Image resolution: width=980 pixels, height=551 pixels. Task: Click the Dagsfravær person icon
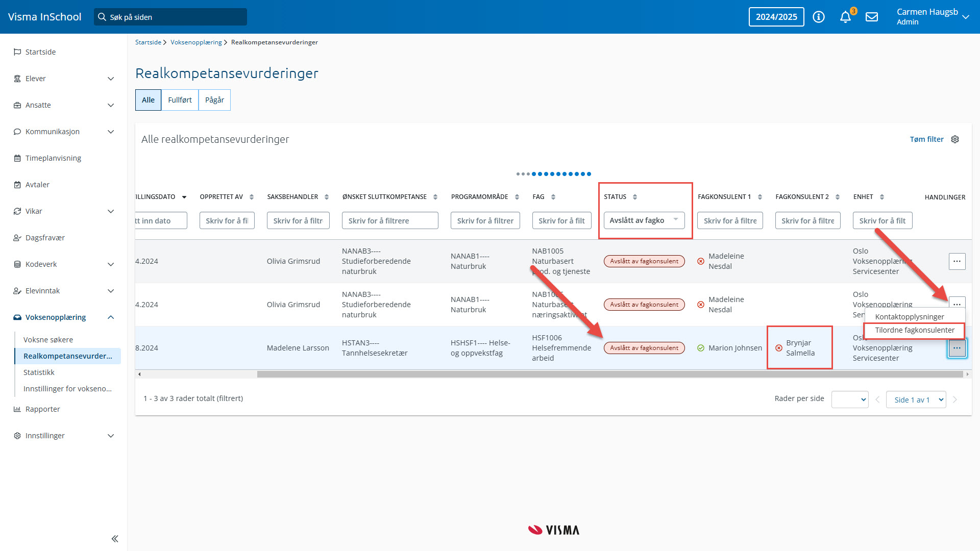(17, 238)
